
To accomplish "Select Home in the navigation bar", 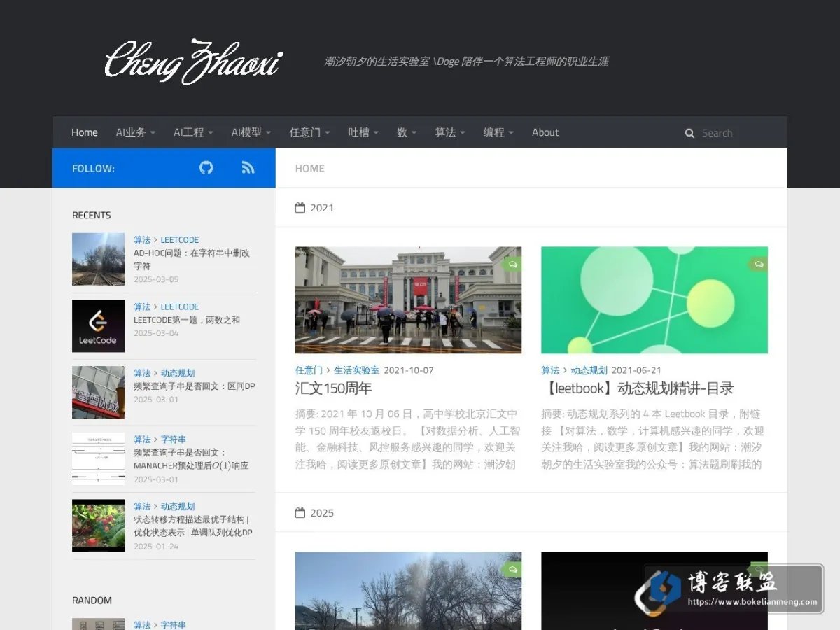I will (x=85, y=132).
